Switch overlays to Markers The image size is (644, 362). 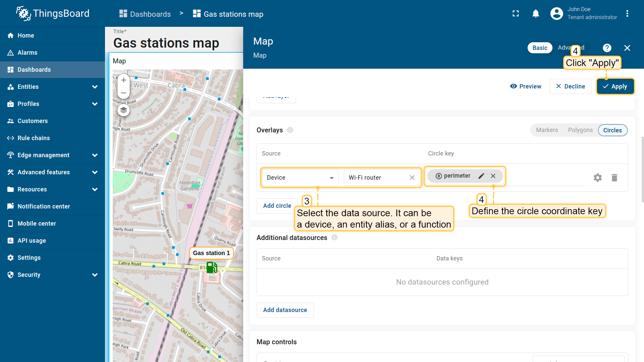[547, 130]
